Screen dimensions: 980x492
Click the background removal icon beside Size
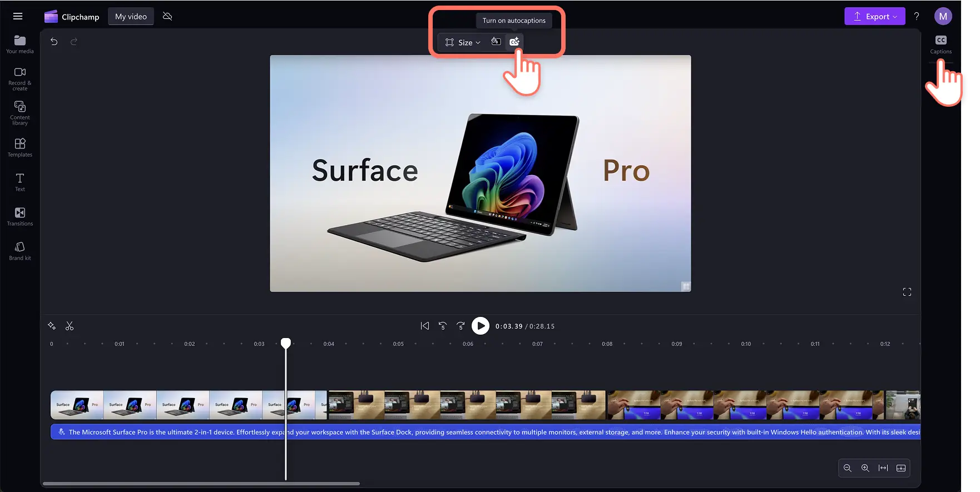coord(496,42)
